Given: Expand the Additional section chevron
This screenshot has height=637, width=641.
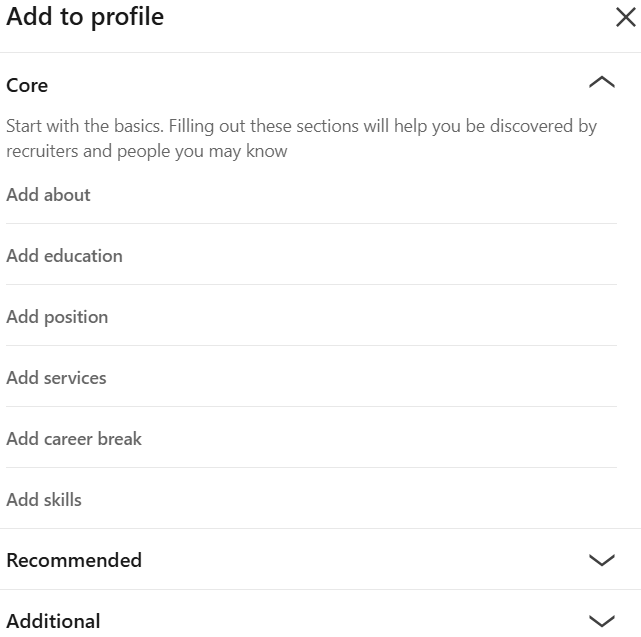Looking at the screenshot, I should click(602, 621).
